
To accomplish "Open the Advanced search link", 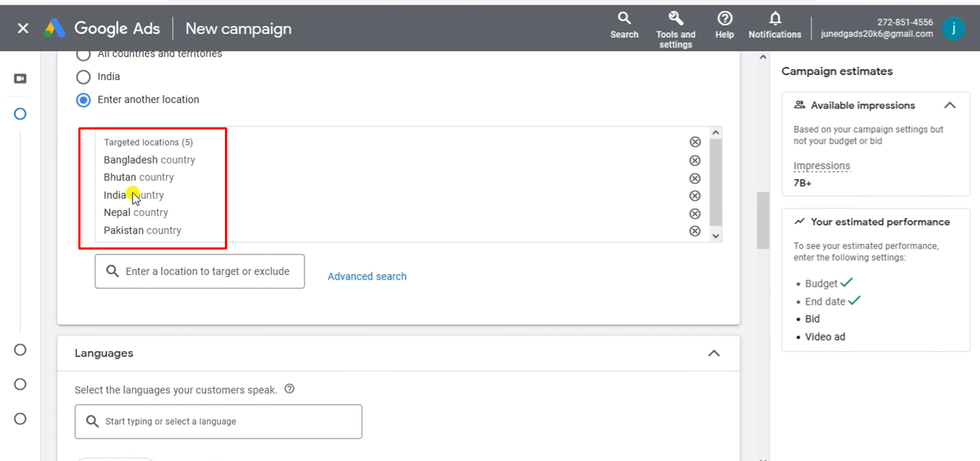I will coord(366,276).
